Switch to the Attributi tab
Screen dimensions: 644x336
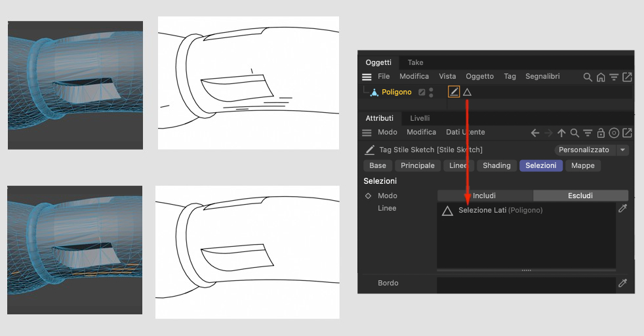(380, 118)
